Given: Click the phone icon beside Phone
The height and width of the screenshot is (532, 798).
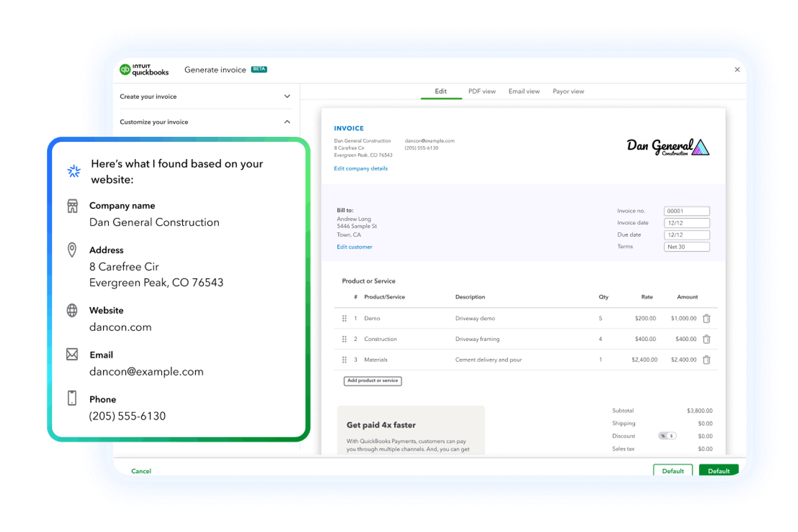Looking at the screenshot, I should click(x=72, y=399).
